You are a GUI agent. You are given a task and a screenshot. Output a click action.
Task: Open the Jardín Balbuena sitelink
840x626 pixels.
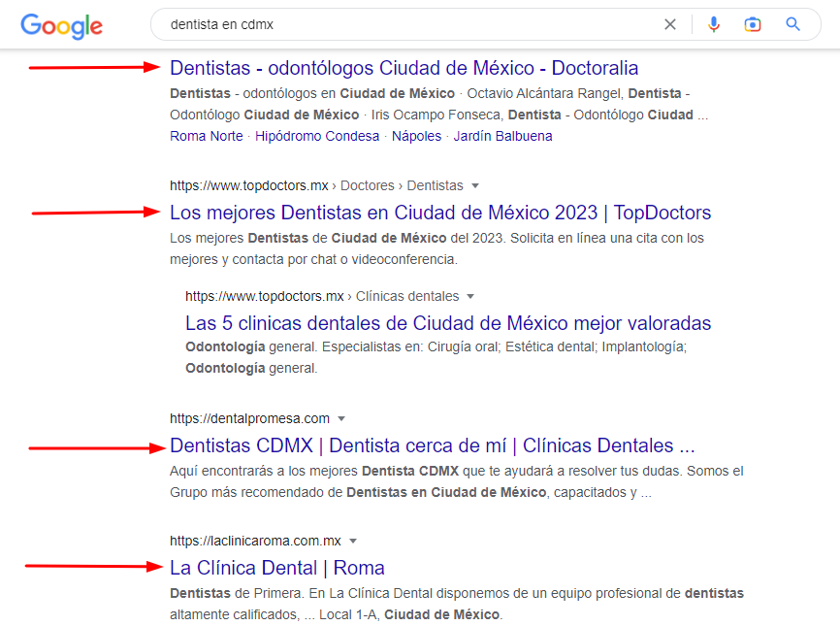[x=502, y=136]
